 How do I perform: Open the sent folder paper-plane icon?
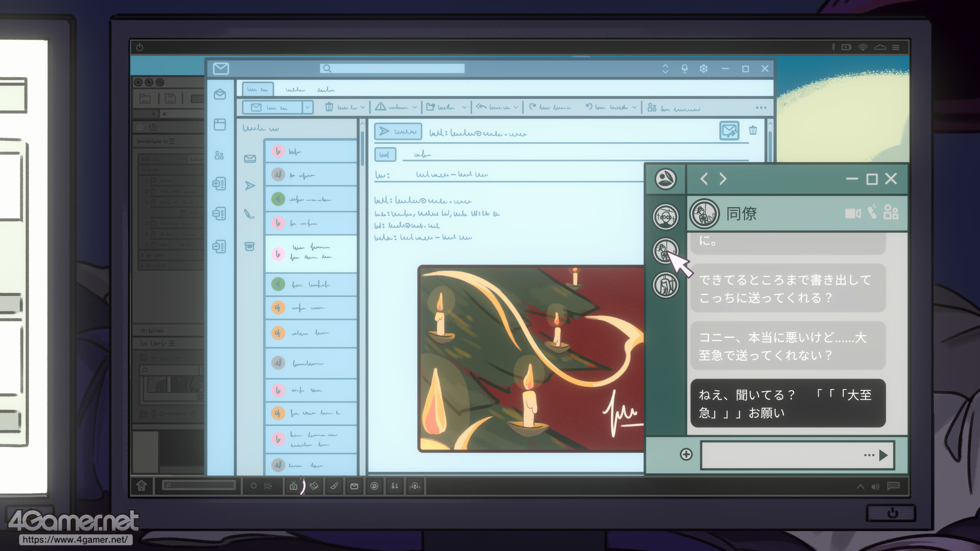tap(250, 186)
